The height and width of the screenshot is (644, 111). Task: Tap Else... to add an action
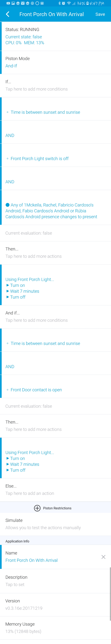pyautogui.click(x=55, y=490)
